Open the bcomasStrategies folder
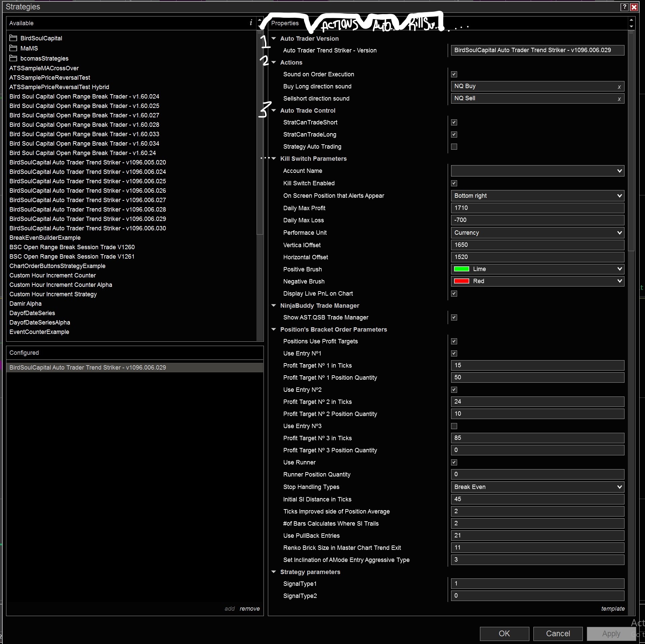The image size is (645, 644). pyautogui.click(x=39, y=58)
